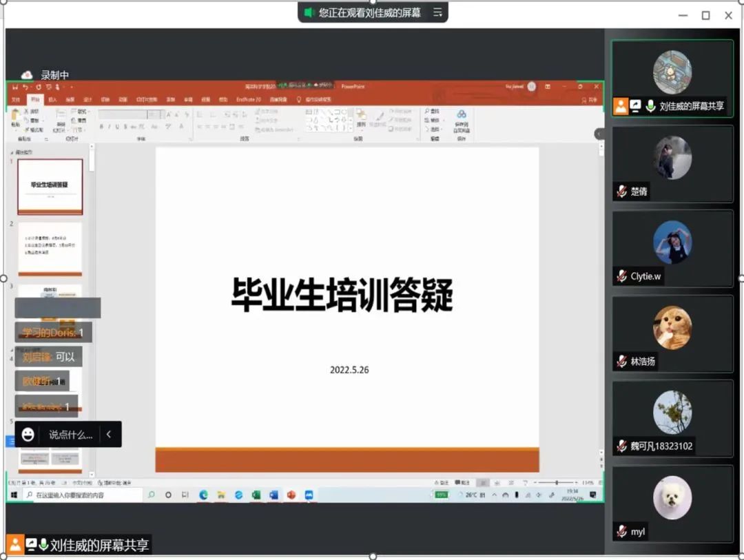Collapse the chat input bar with the chevron
Screen dimensions: 744x560
coord(108,435)
